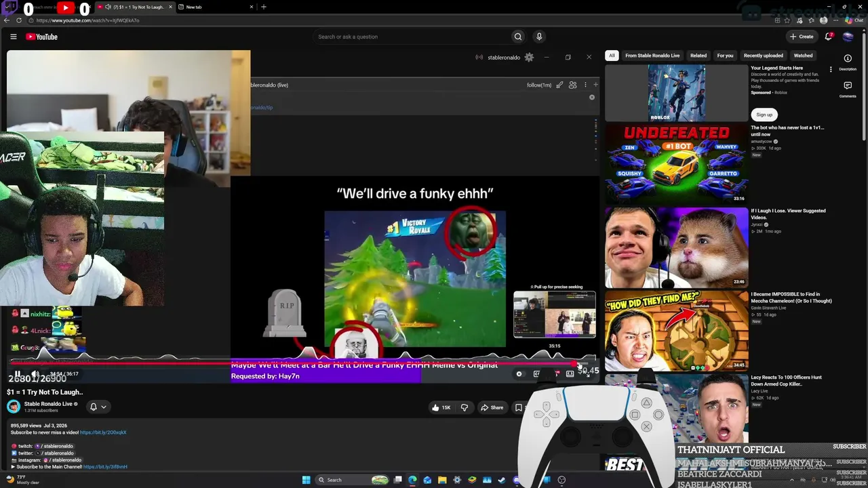
Task: Click Sign up on the Roblox ad
Action: tap(764, 115)
